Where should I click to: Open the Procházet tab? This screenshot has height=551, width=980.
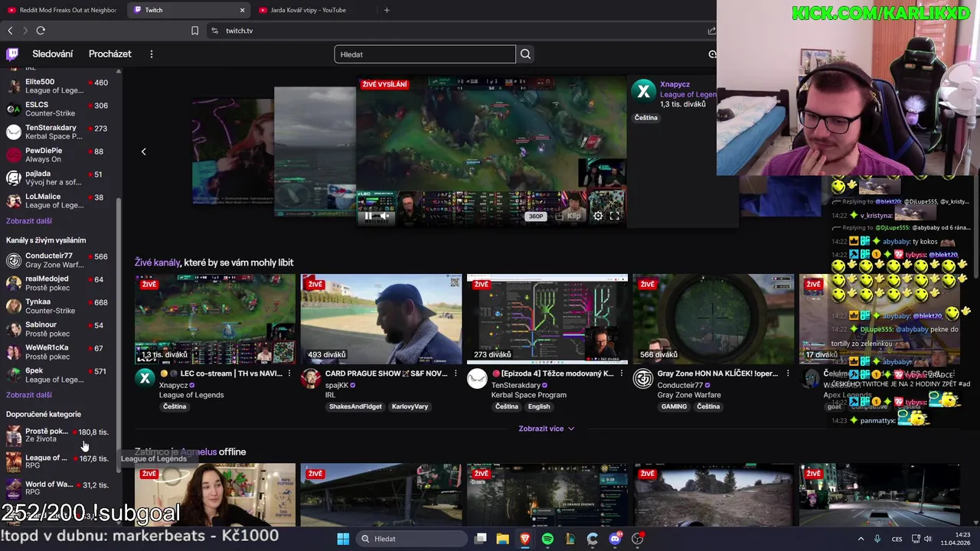[110, 54]
